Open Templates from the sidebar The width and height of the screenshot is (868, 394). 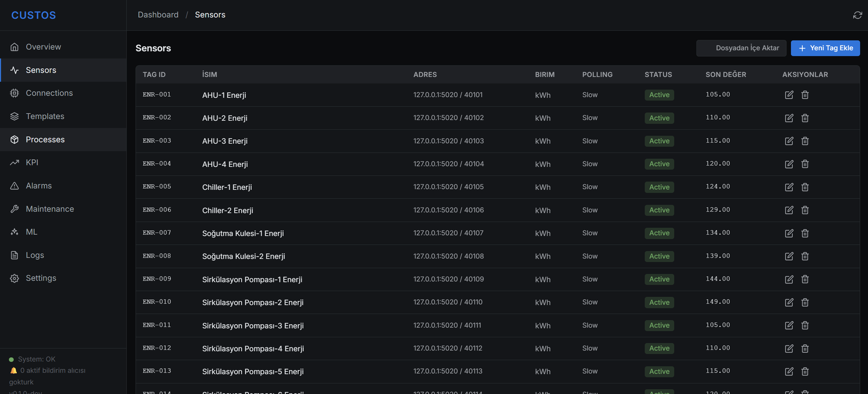coord(63,116)
